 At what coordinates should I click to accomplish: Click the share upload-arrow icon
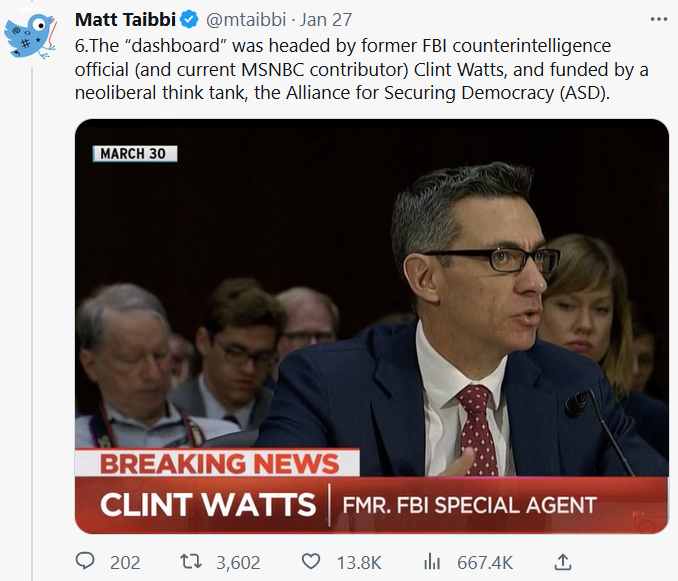tap(563, 562)
